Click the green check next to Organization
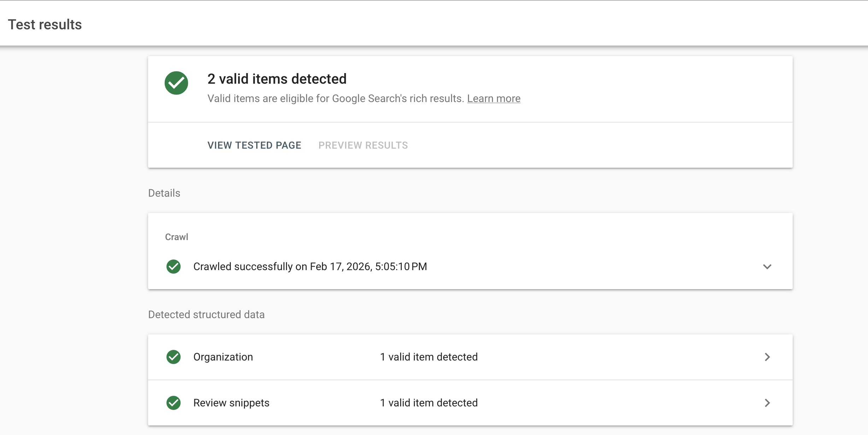Screen dimensions: 868x435 [174, 357]
